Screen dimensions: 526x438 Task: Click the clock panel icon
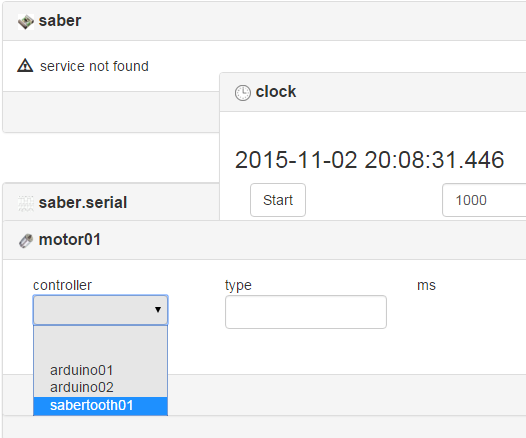tap(243, 93)
